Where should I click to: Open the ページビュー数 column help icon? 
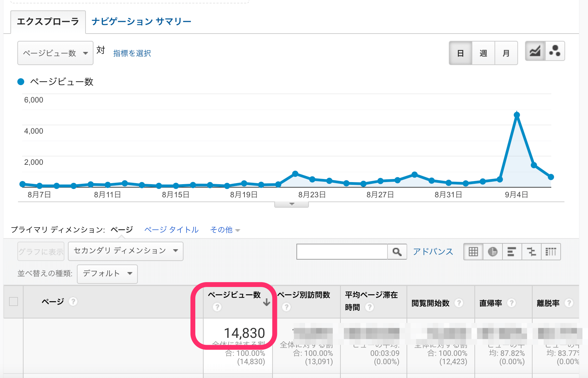coord(217,307)
